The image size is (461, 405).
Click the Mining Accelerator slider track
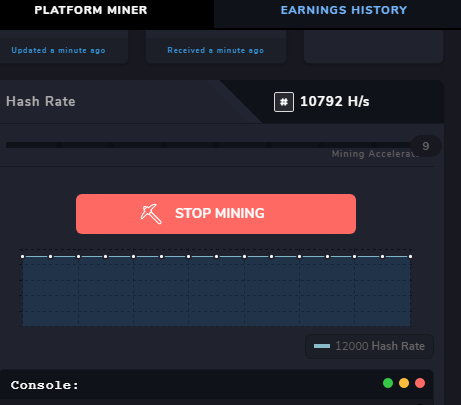click(x=208, y=145)
